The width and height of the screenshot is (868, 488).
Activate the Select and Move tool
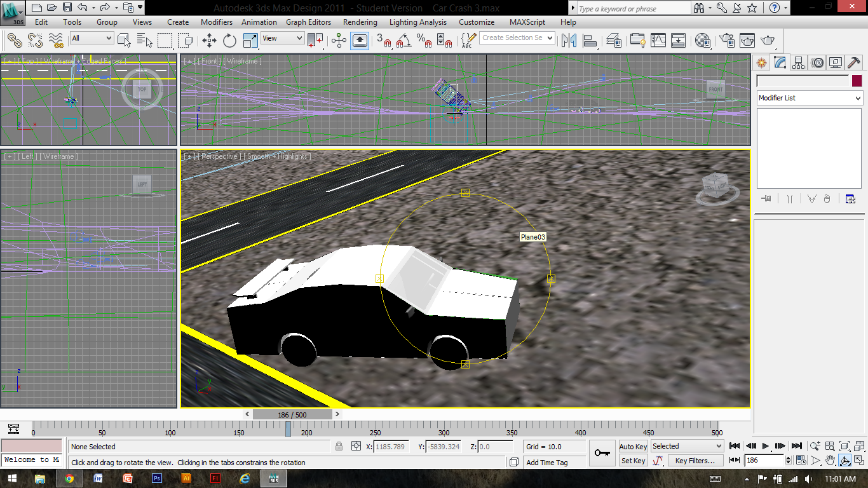(x=209, y=40)
